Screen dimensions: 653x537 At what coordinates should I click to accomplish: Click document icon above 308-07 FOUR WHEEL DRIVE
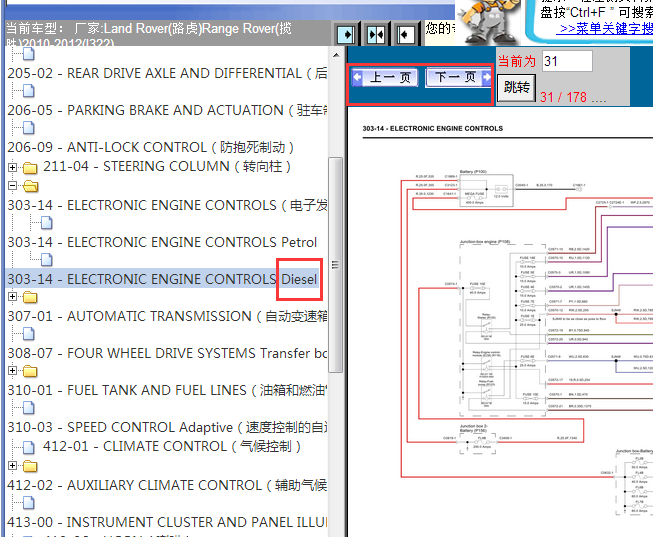coord(29,334)
